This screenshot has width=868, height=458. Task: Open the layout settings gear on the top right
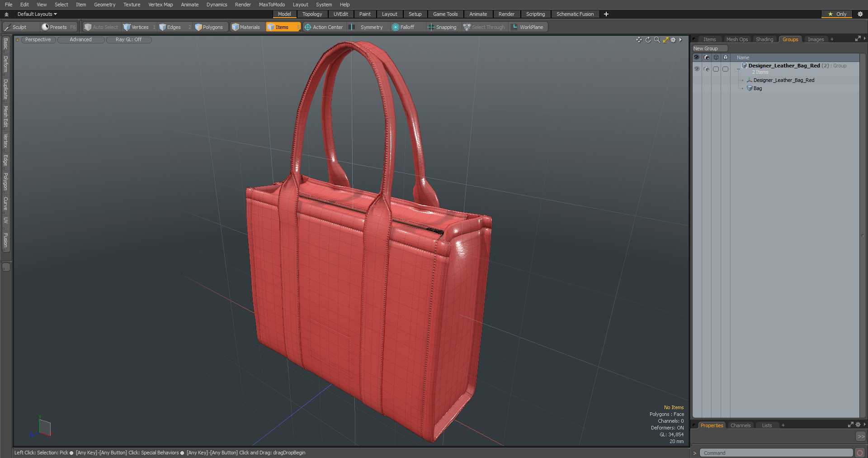pos(860,14)
